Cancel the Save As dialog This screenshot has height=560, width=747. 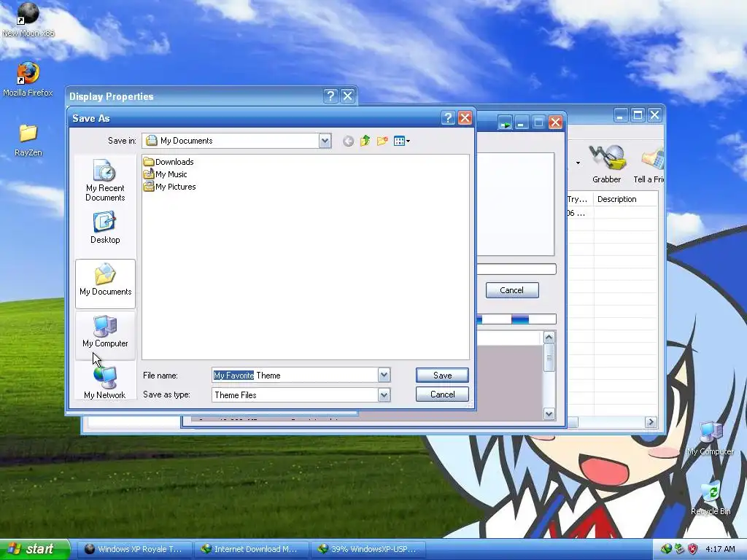pos(442,394)
